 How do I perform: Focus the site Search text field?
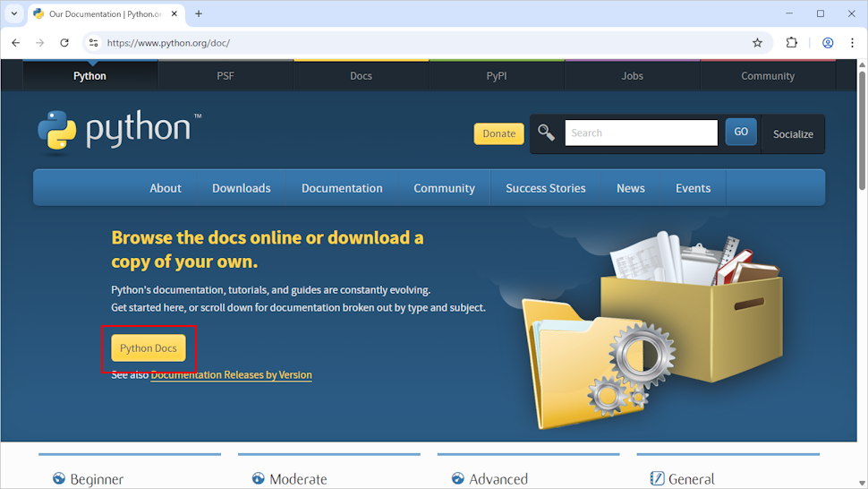point(641,133)
